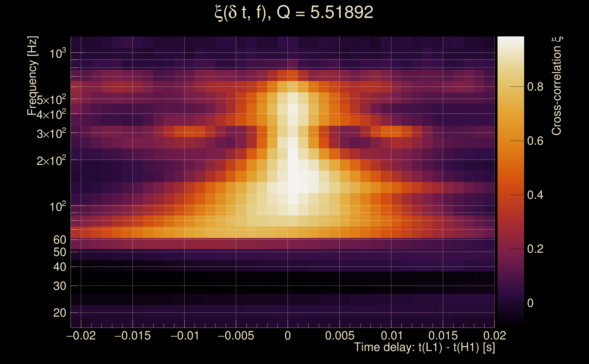Click the Cross-correlation ξ colorbar label
The height and width of the screenshot is (364, 589).
click(x=556, y=86)
